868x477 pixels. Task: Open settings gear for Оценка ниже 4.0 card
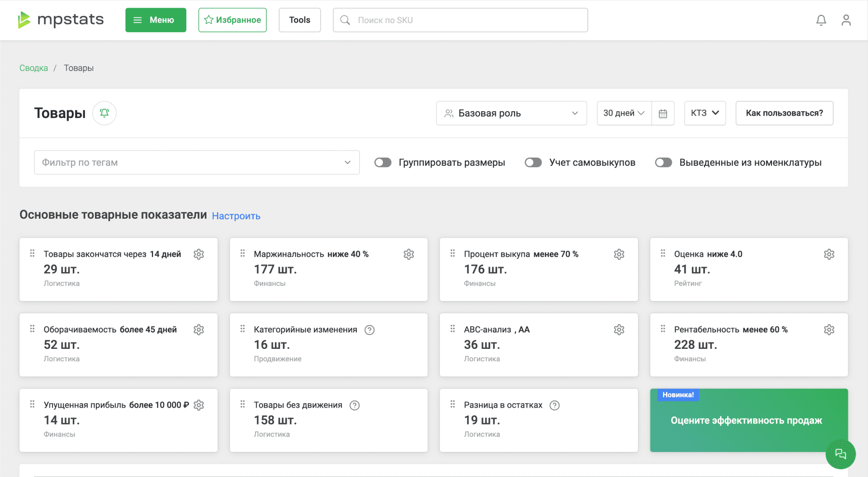829,254
